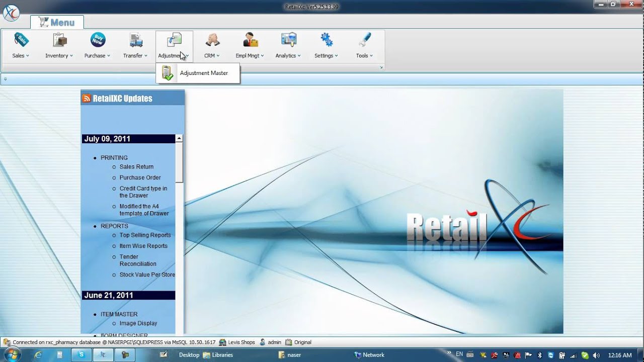The width and height of the screenshot is (644, 362).
Task: Click Credit Card type in the Drawer
Action: click(143, 192)
